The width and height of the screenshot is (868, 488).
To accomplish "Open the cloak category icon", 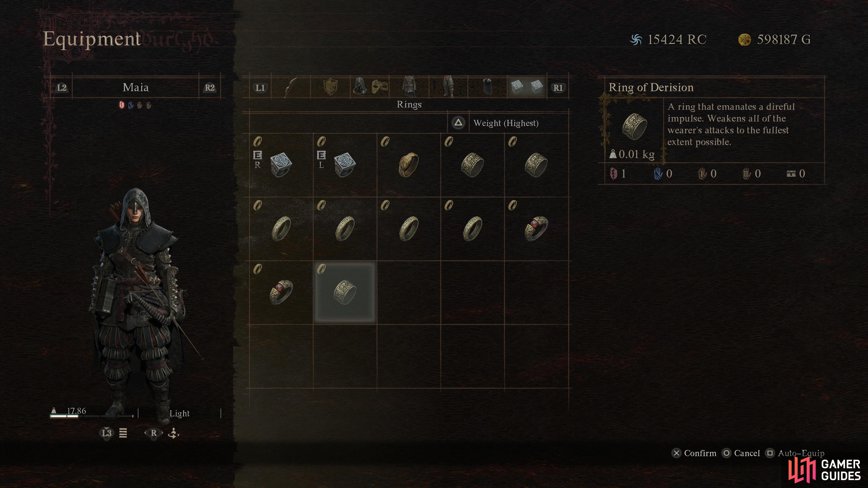I will coord(487,88).
